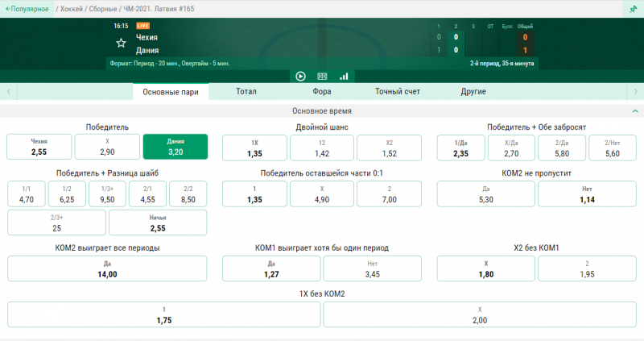Switch to the Фора tab
The height and width of the screenshot is (341, 644).
[x=321, y=91]
